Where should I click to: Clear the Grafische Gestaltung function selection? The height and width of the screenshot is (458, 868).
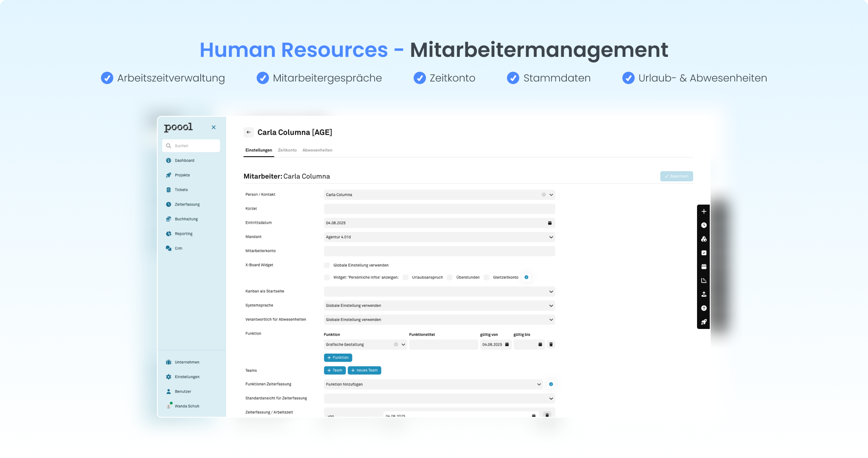tap(396, 345)
